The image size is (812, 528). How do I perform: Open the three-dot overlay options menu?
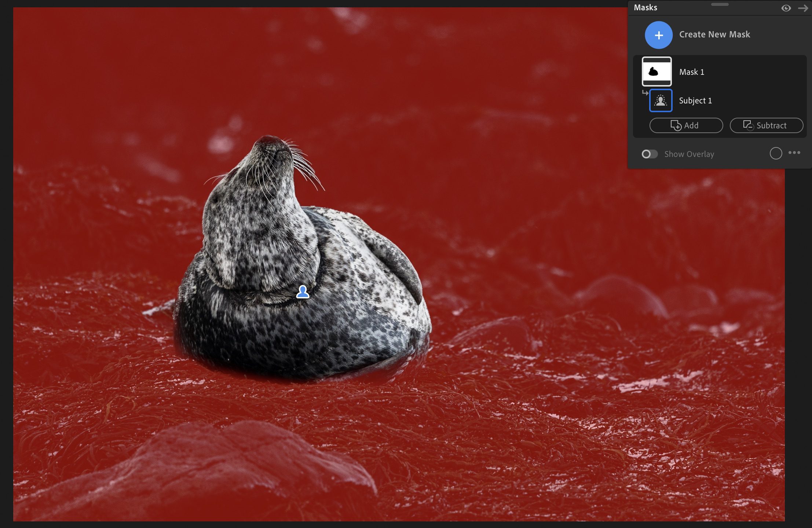[794, 153]
